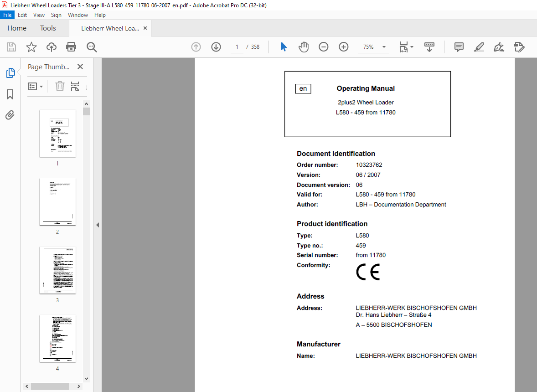This screenshot has width=537, height=392.
Task: Click thumbnails horizontal scroll right arrow
Action: pos(79,386)
